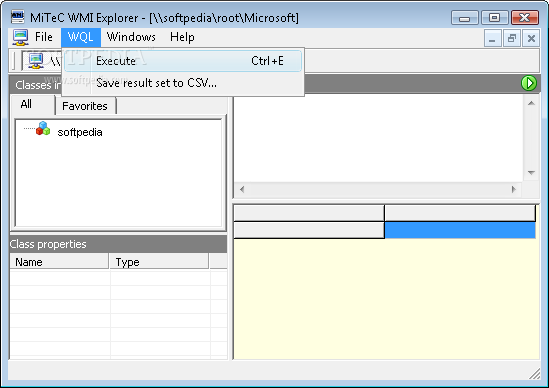Click the computer icon beside File menu
This screenshot has width=549, height=388.
pos(20,37)
